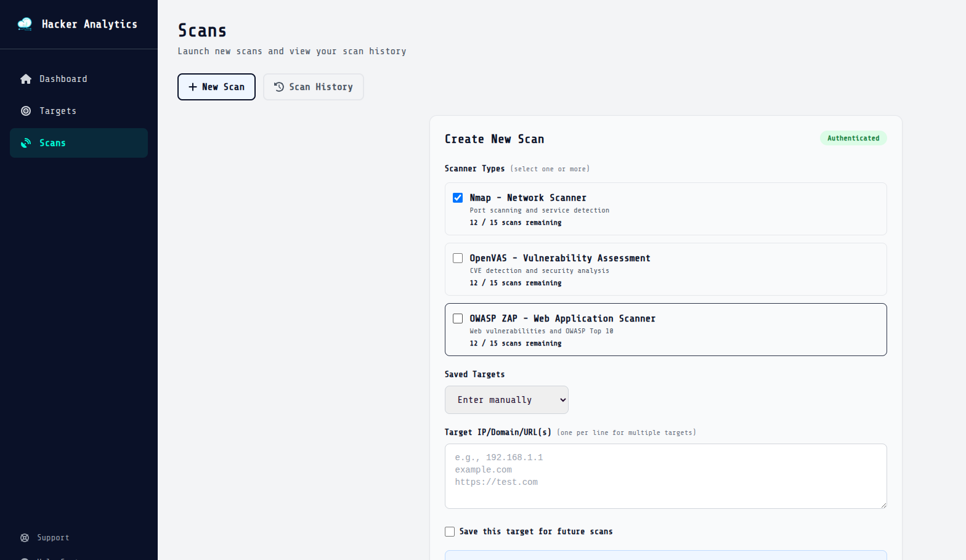Click the 'Create New Scan' heading
This screenshot has height=560, width=966.
[495, 139]
